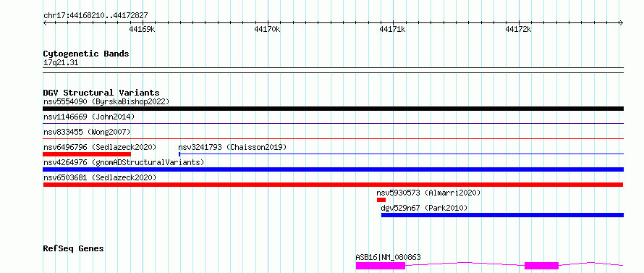Open the ASB16|NM_080863 gene label
Viewport: 644px width, 273px height.
click(388, 257)
